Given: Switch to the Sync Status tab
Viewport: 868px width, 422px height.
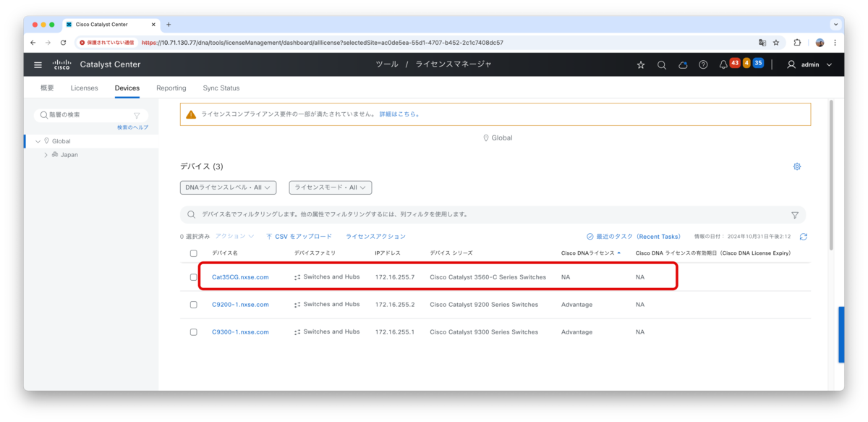Looking at the screenshot, I should point(221,88).
